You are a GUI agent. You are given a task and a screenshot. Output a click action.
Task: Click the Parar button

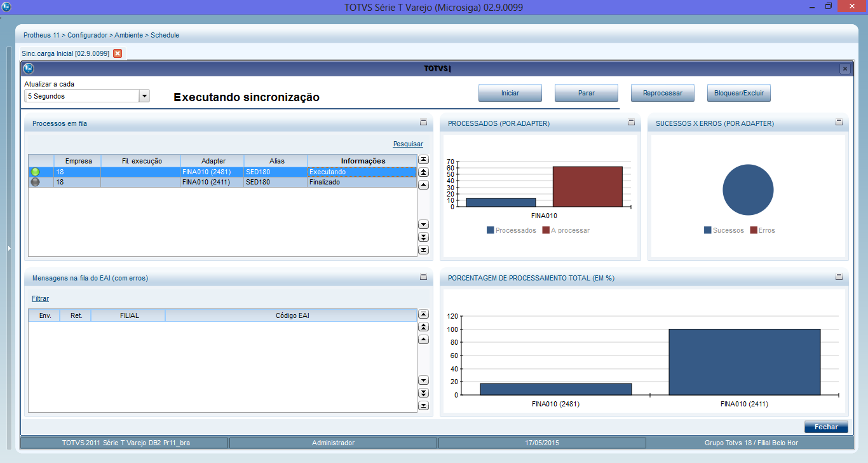587,93
